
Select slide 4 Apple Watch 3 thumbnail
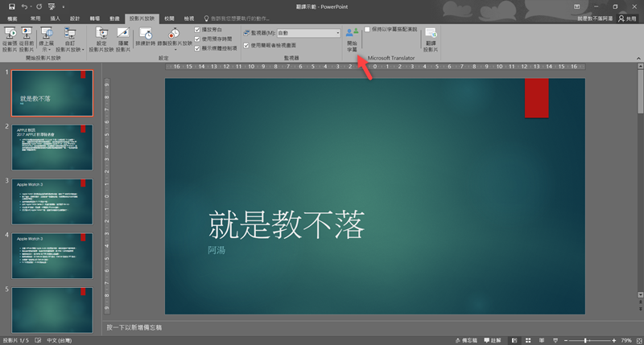tap(52, 256)
